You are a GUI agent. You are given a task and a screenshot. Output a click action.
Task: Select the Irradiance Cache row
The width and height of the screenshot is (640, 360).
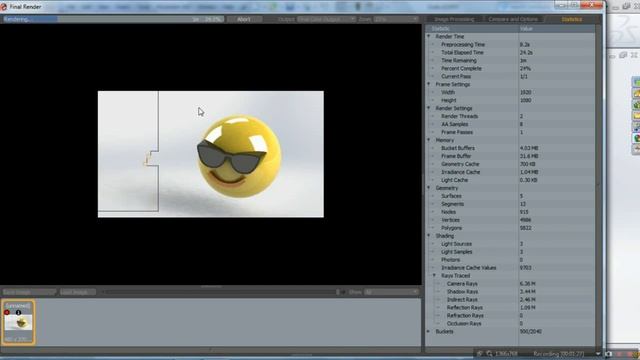tap(510, 172)
